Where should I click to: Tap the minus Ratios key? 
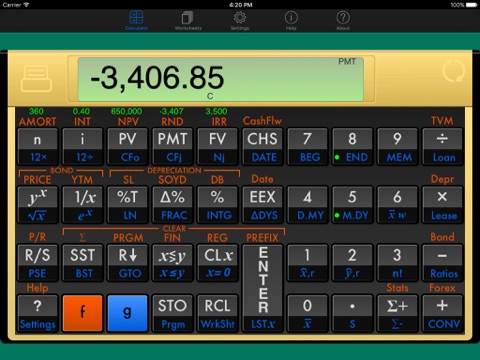tap(442, 263)
